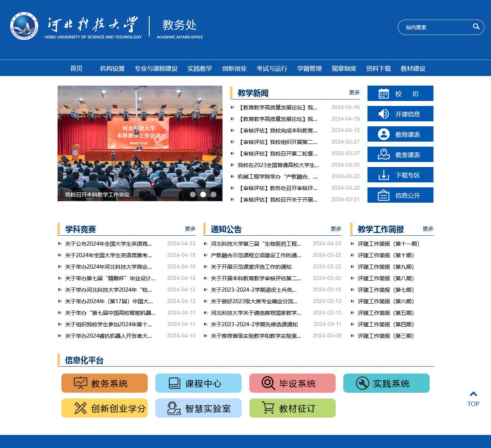Click the 教室课表 location pin icon

pyautogui.click(x=383, y=154)
